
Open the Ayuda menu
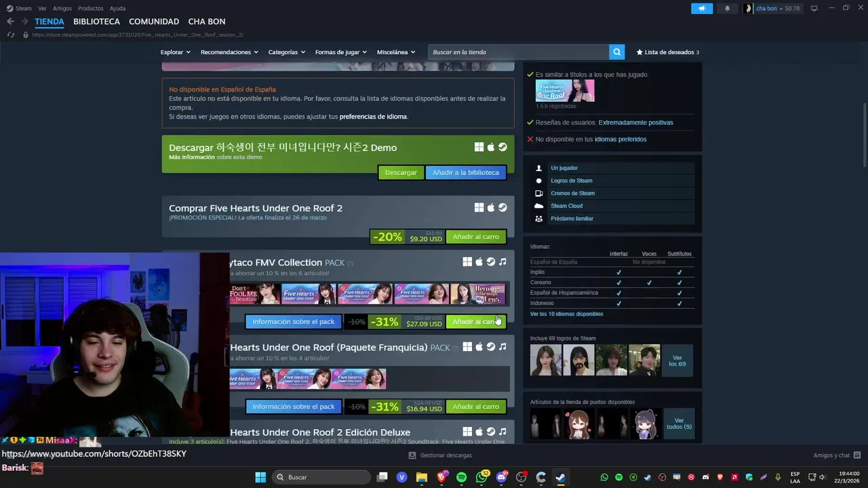pos(117,8)
